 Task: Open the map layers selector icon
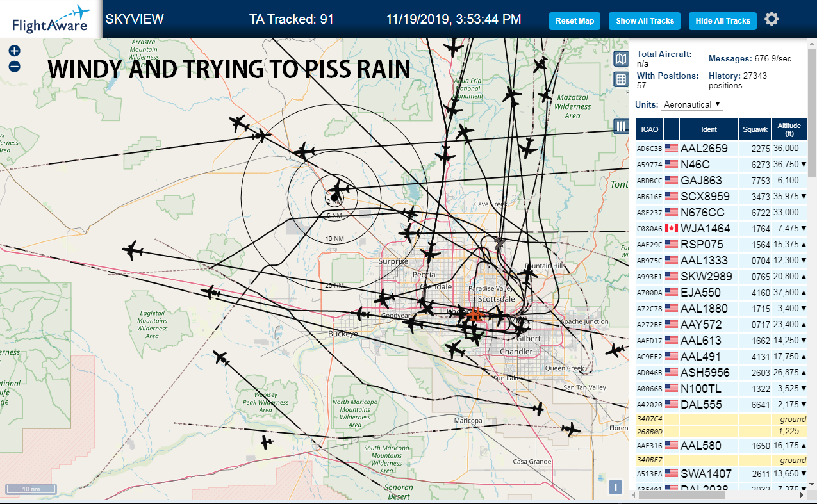[620, 60]
